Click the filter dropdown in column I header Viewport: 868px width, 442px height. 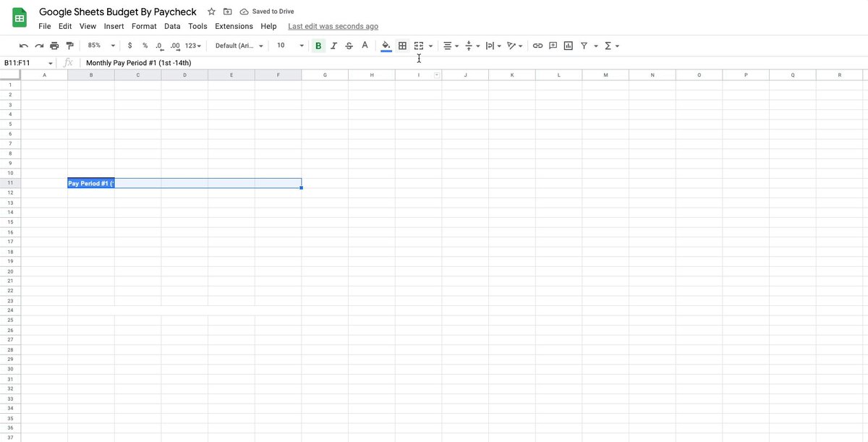point(436,75)
